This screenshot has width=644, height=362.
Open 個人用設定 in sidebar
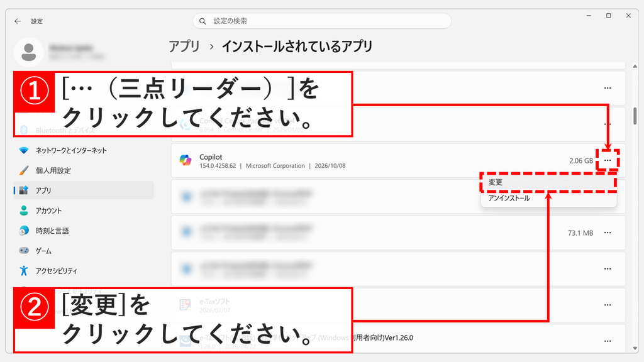click(x=84, y=170)
